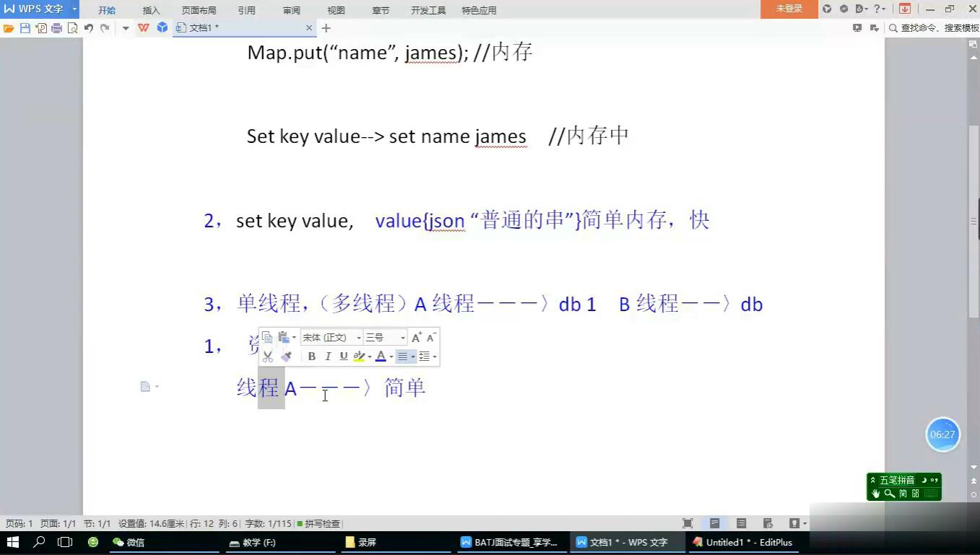
Task: Apply italic formatting from floating toolbar
Action: pyautogui.click(x=327, y=357)
